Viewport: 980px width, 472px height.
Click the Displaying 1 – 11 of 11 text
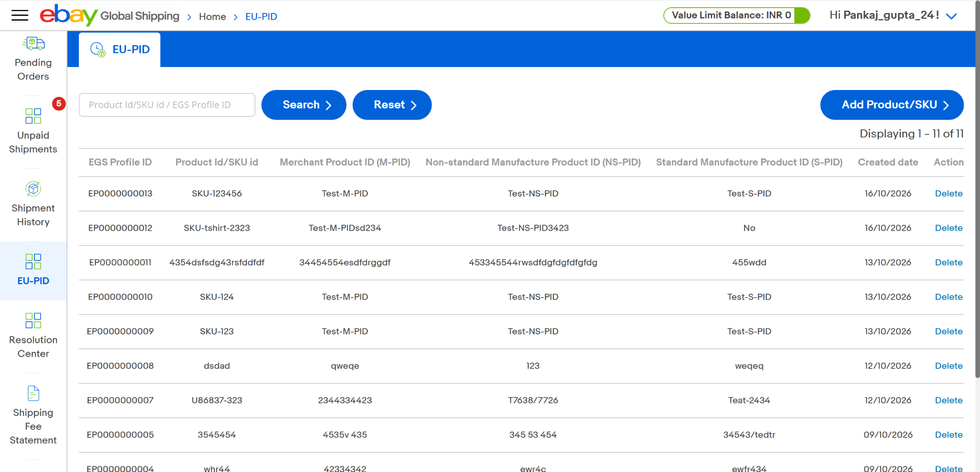[x=912, y=134]
